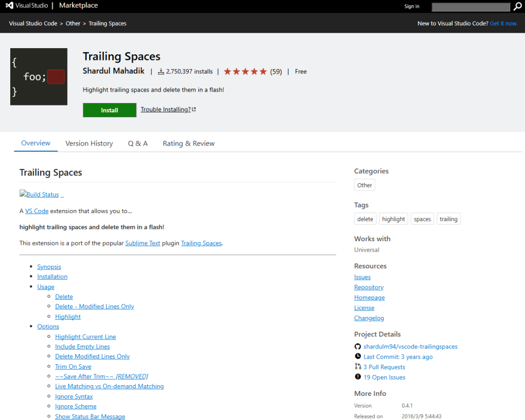Select the spaces tag
The image size is (525, 420).
(x=422, y=219)
